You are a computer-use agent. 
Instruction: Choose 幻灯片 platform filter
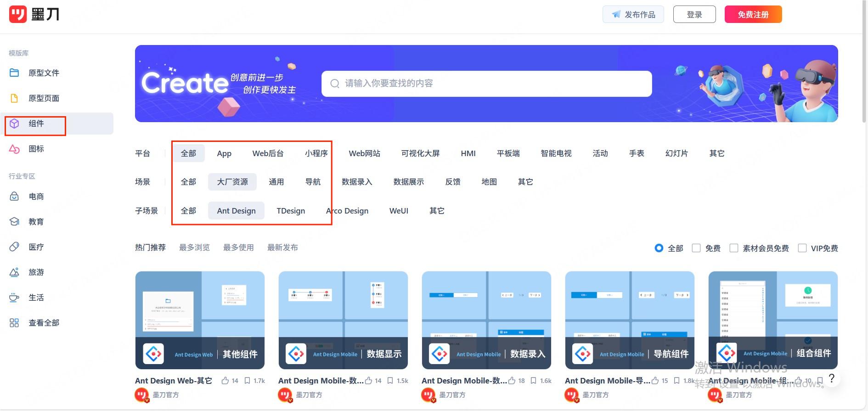pyautogui.click(x=676, y=153)
